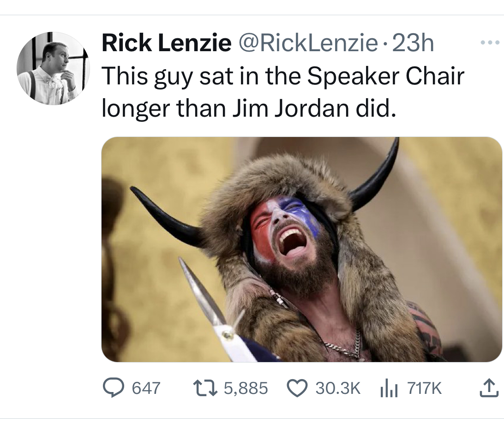Image resolution: width=504 pixels, height=428 pixels.
Task: Click the 647 replies count
Action: (x=146, y=388)
